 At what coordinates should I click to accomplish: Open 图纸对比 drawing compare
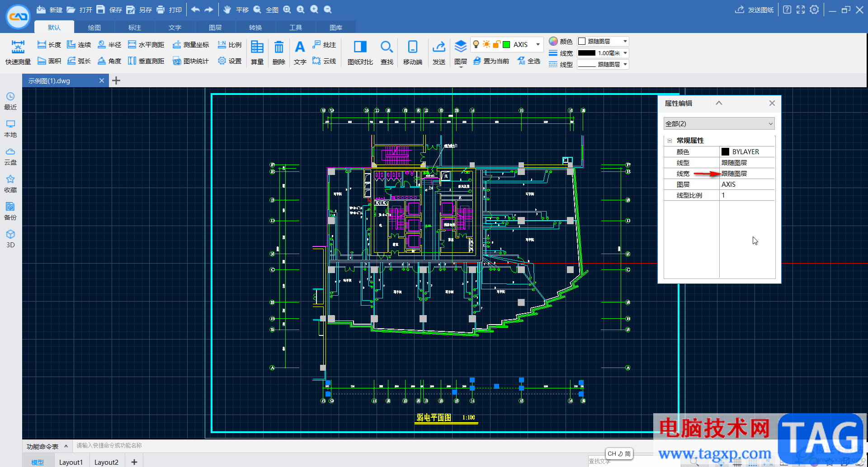coord(360,52)
